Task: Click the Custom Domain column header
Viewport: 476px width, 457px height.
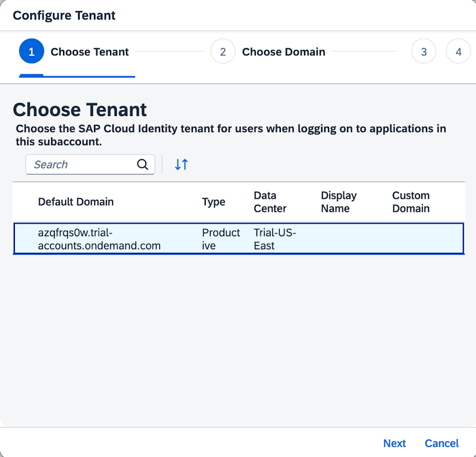Action: click(411, 202)
